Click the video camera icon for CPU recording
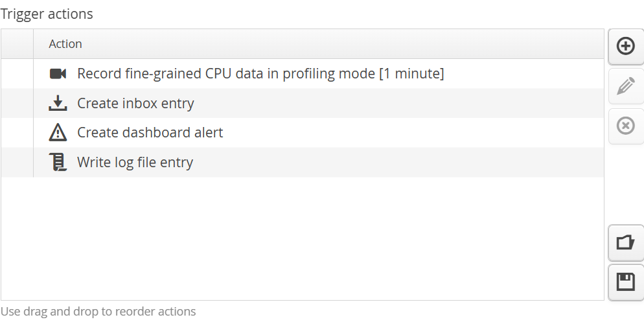Viewport: 644px width, 324px height. (58, 74)
